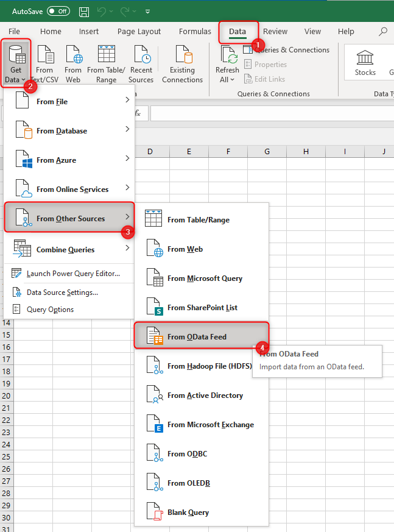394x532 pixels.
Task: Open From Other Sources submenu
Action: tap(69, 217)
